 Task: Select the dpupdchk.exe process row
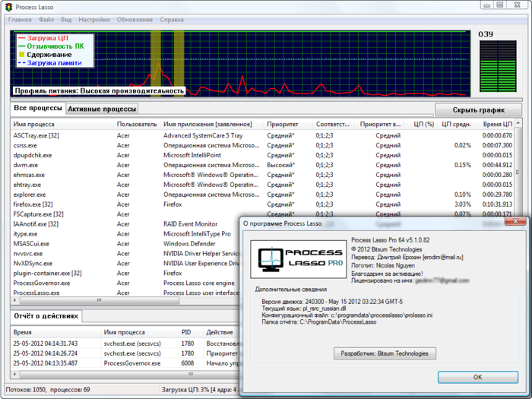coord(263,155)
